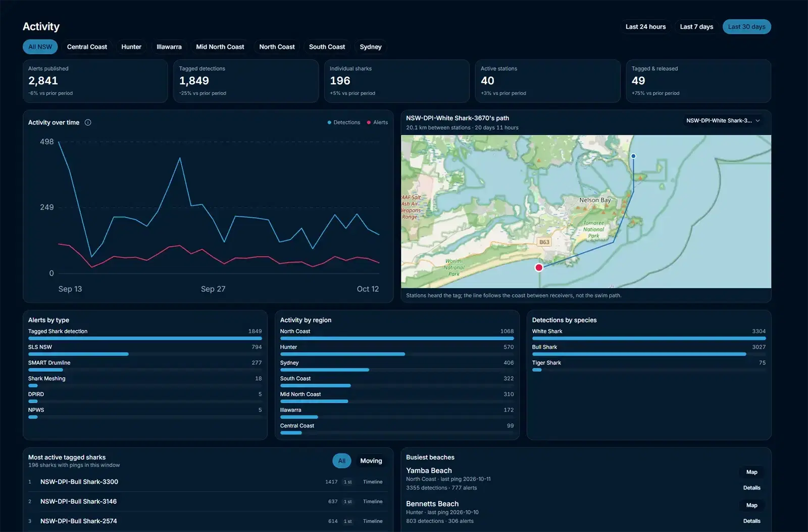The image size is (808, 532).
Task: Click the Illawarra region row label
Action: coord(290,410)
